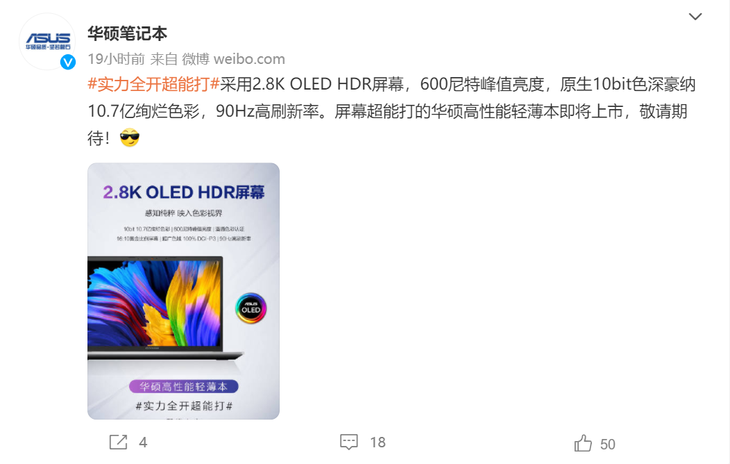Expand the post options chevron menu
The image size is (730, 464).
(695, 17)
